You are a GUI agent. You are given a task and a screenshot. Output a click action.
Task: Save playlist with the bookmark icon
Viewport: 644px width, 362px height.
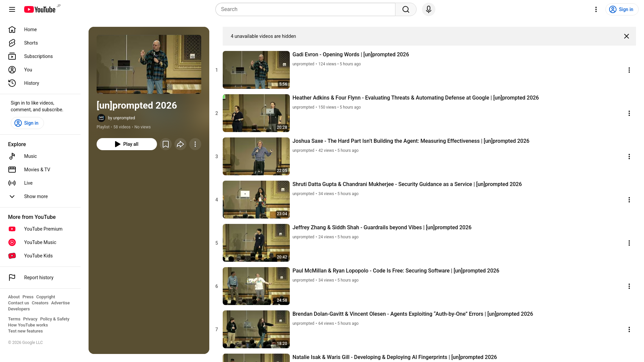[x=166, y=144]
